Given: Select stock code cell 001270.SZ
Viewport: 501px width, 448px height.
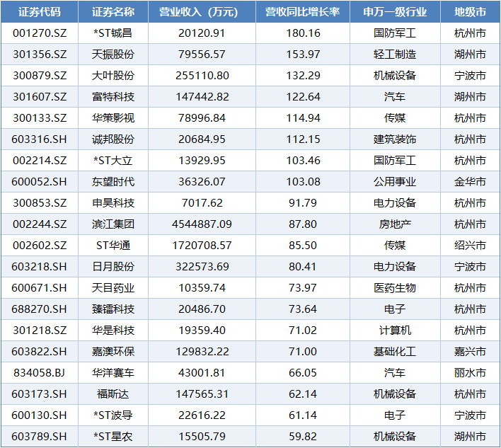Looking at the screenshot, I should (40, 33).
